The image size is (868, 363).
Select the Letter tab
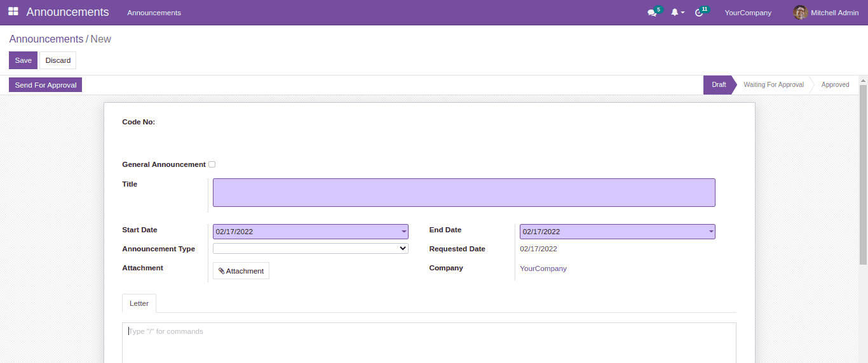[139, 303]
